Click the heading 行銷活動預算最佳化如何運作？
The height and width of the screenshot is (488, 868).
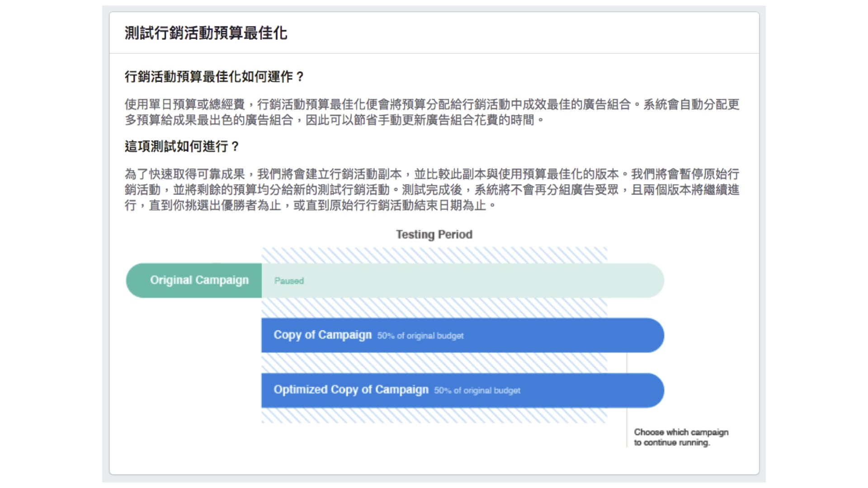(x=214, y=77)
